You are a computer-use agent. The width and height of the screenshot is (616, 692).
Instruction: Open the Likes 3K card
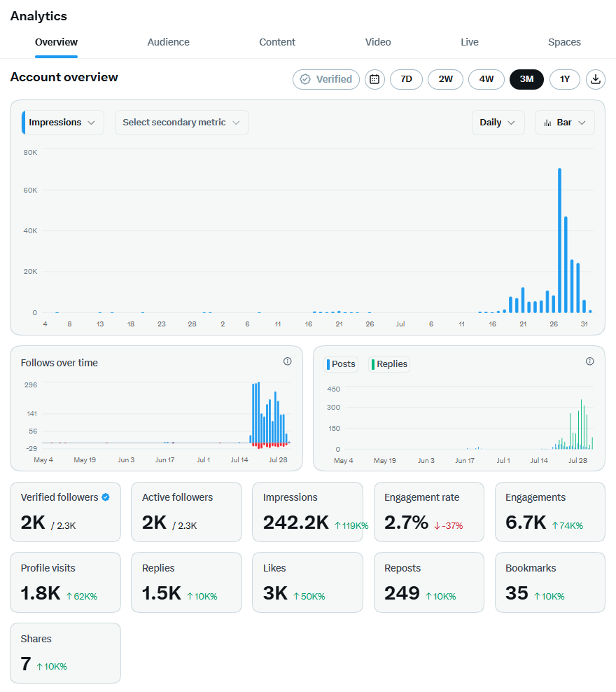[307, 583]
